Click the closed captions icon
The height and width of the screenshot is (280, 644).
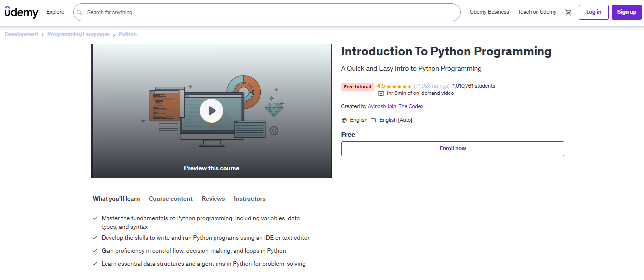click(x=373, y=120)
